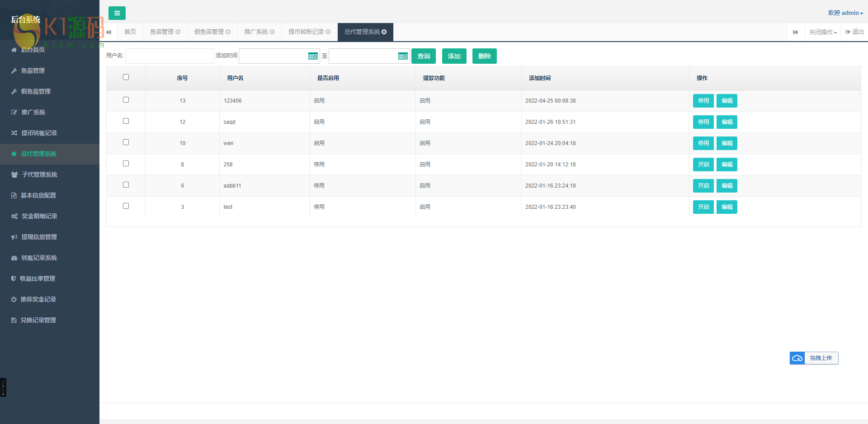Focus the 用户名 input field
The width and height of the screenshot is (868, 424).
point(170,56)
